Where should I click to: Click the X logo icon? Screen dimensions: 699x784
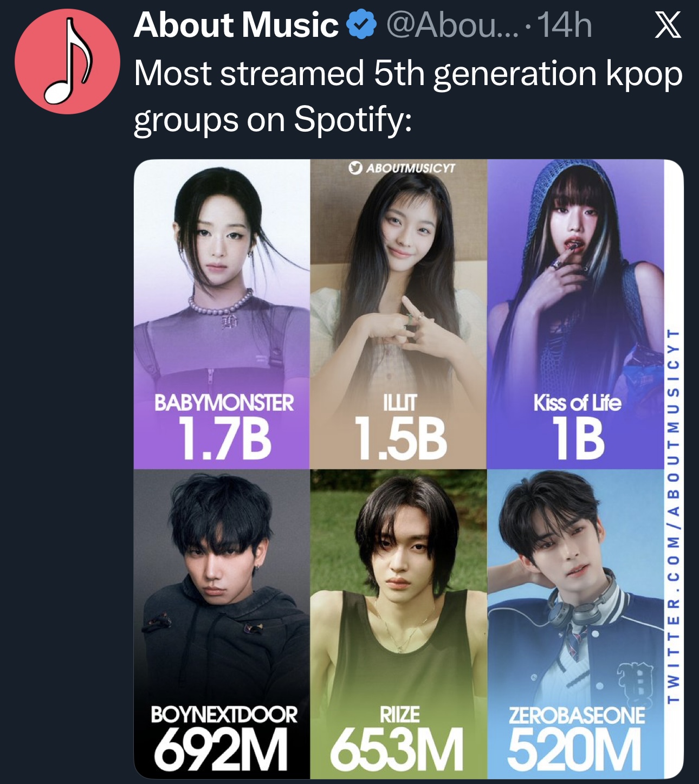[668, 25]
